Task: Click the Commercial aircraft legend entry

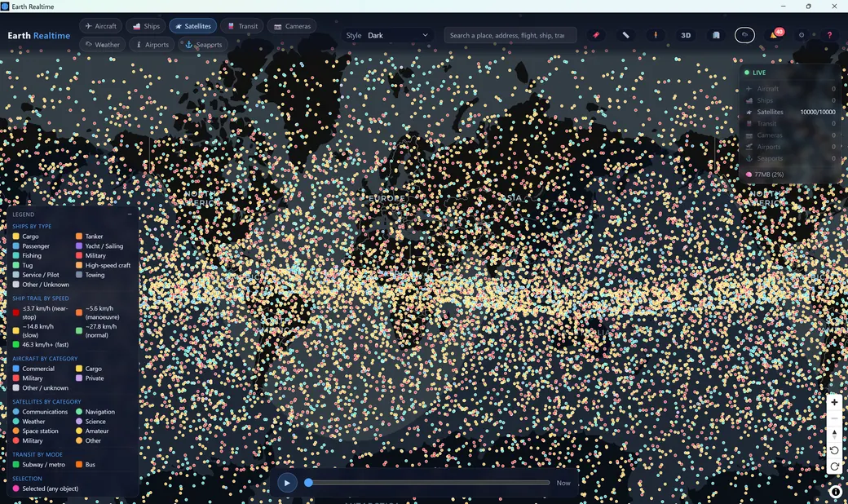Action: pos(34,369)
